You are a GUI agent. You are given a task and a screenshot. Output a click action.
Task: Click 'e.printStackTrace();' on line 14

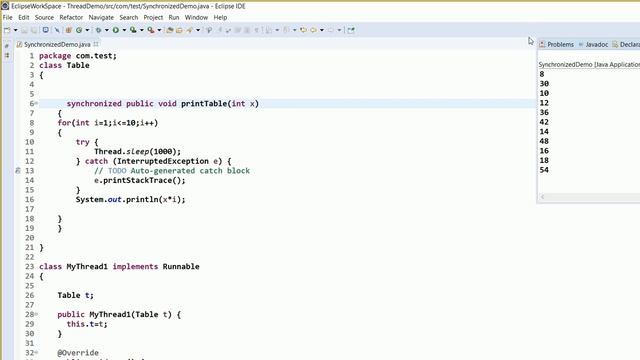140,180
